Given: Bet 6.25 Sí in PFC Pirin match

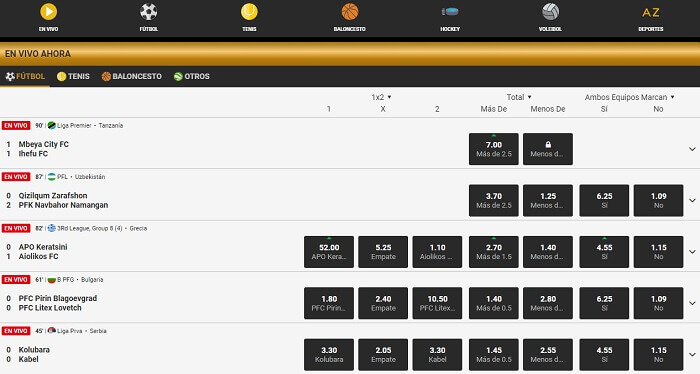Looking at the screenshot, I should point(604,303).
